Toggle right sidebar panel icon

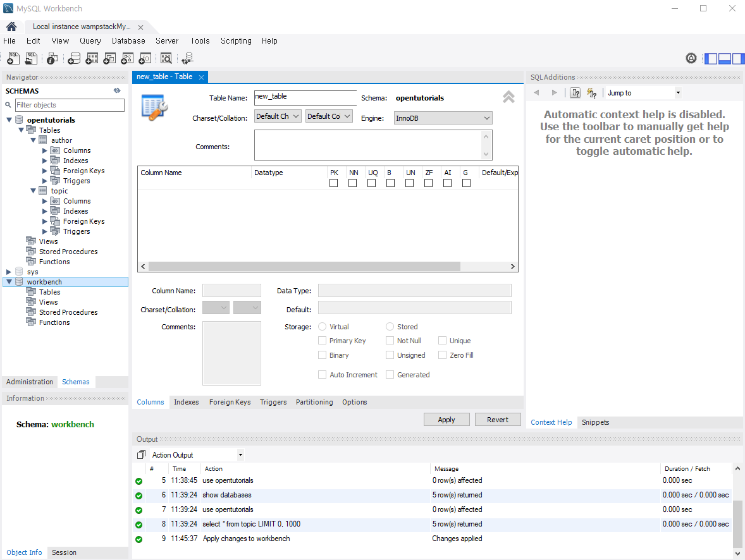[x=738, y=58]
